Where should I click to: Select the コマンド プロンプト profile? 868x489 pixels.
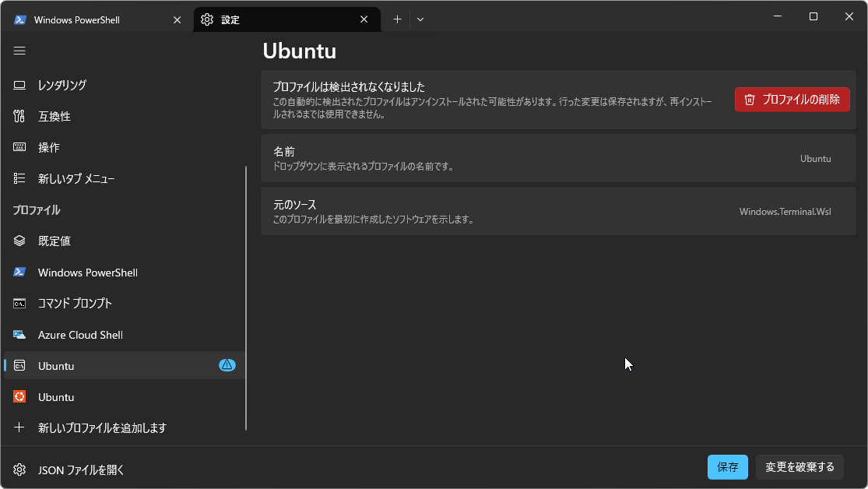(75, 303)
